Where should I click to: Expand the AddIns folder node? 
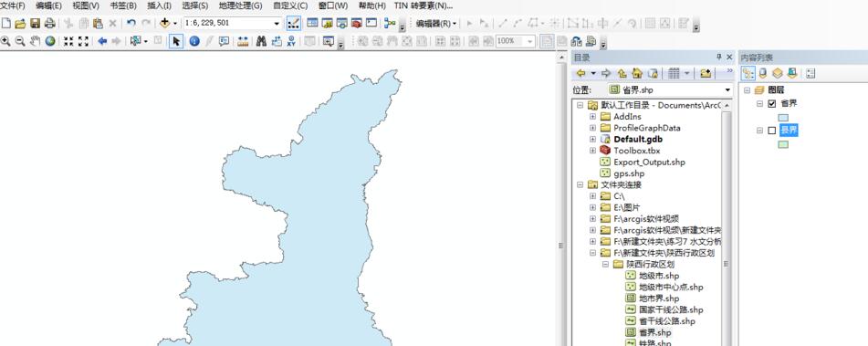pos(593,116)
